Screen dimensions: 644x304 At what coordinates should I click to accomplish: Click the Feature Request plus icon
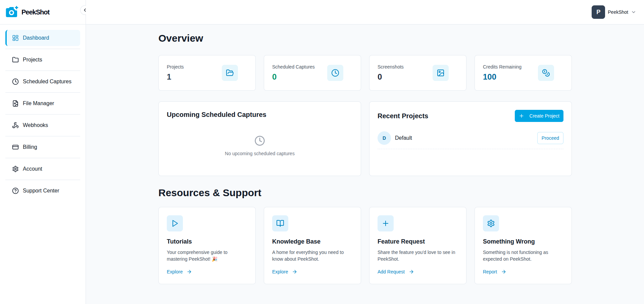pos(385,223)
